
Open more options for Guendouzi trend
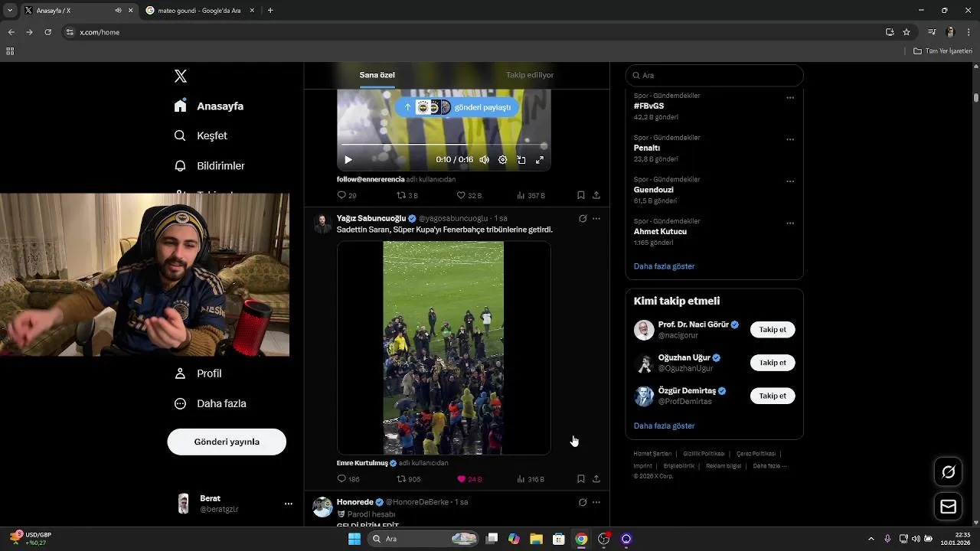[x=790, y=182]
